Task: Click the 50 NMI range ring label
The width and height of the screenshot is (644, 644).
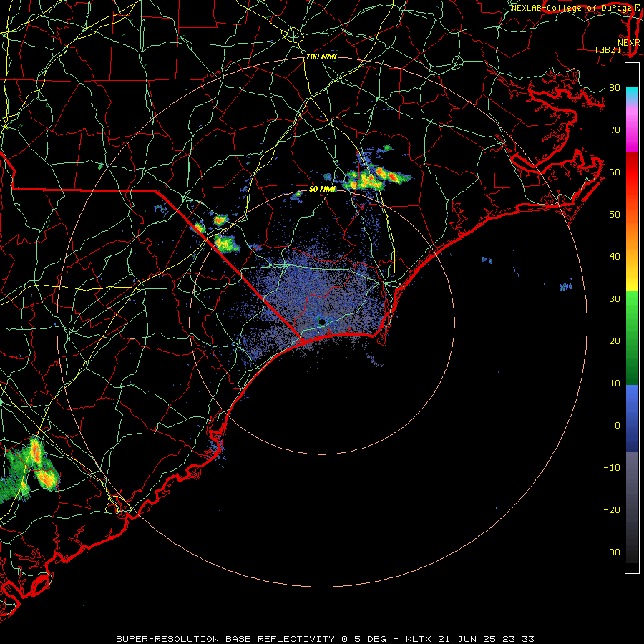Action: (x=323, y=190)
